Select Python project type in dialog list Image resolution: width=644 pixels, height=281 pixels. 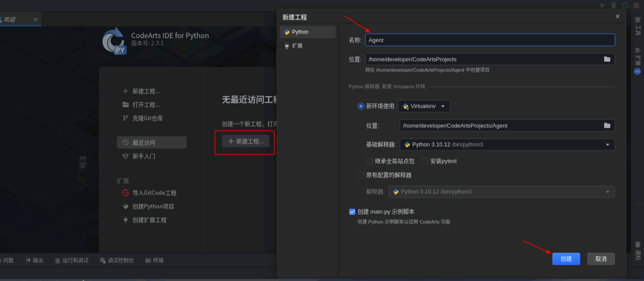click(308, 32)
